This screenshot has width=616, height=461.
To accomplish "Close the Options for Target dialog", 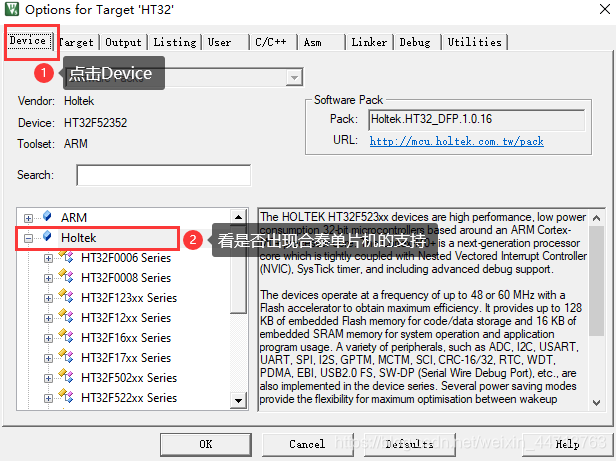I will 605,9.
